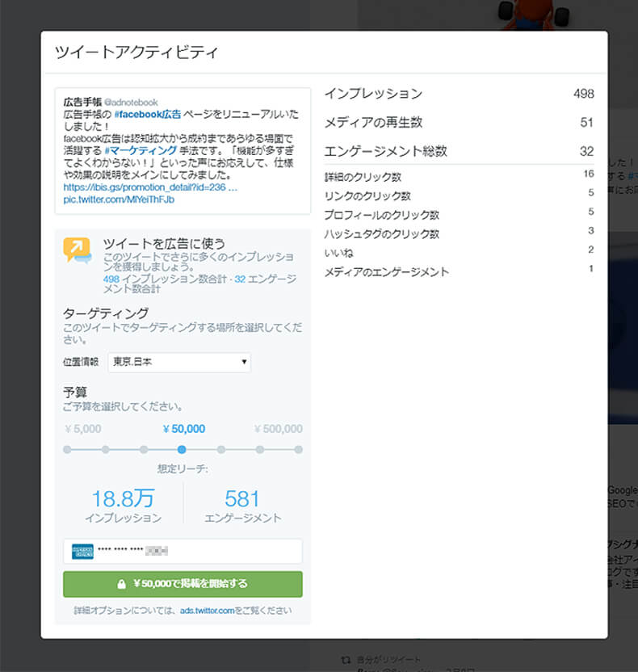Image resolution: width=638 pixels, height=672 pixels.
Task: Click the ツイートを広告に使う heading
Action: (164, 244)
